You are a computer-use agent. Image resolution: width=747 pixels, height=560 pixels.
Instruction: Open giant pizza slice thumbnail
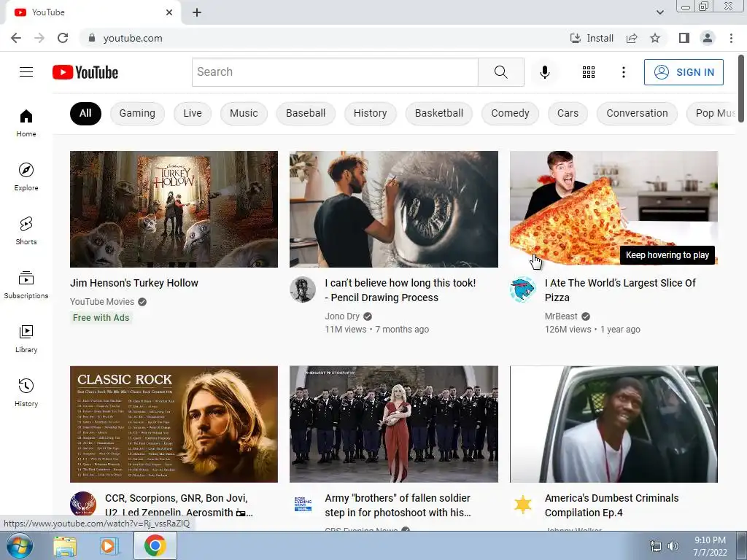pyautogui.click(x=614, y=209)
